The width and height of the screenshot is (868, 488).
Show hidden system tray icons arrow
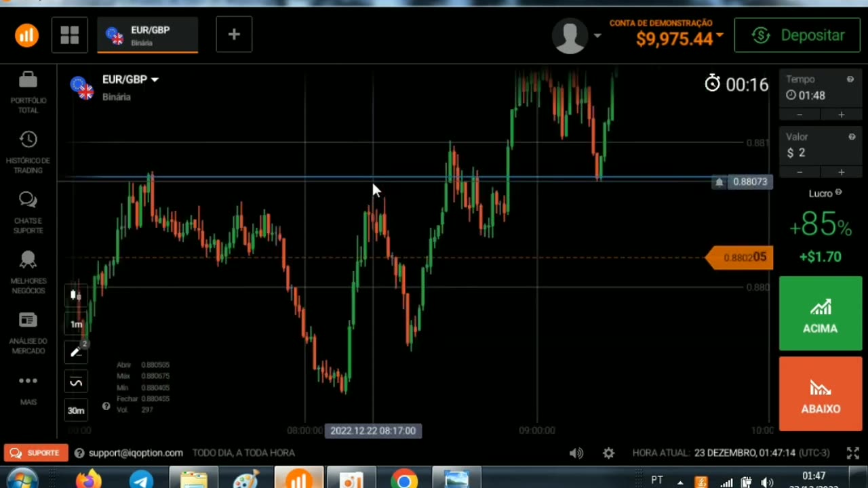680,483
